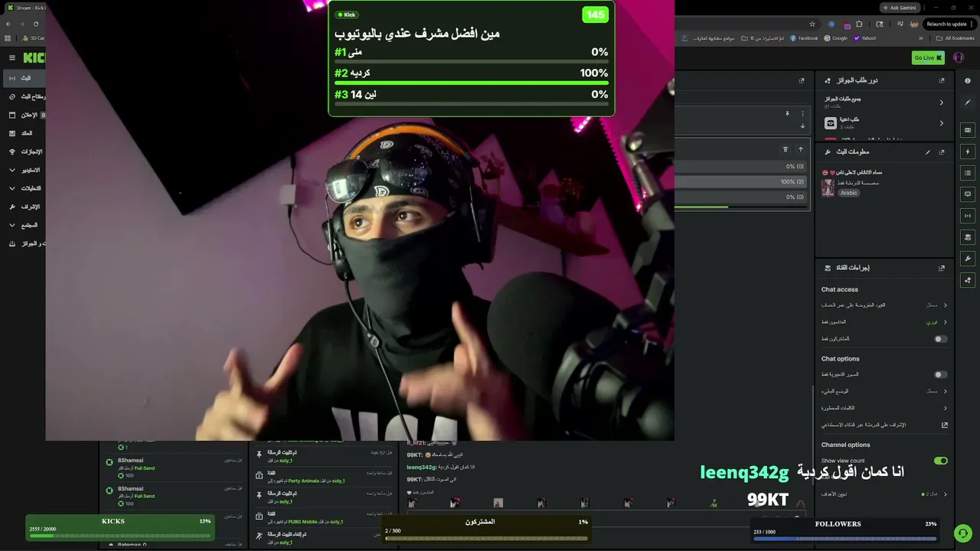Open the Kick profile avatar menu
Image resolution: width=980 pixels, height=551 pixels.
click(x=958, y=57)
